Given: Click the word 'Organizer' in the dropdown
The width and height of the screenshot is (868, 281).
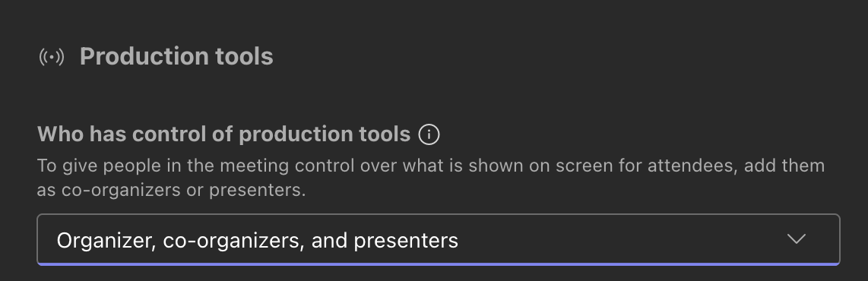Looking at the screenshot, I should click(x=105, y=241).
